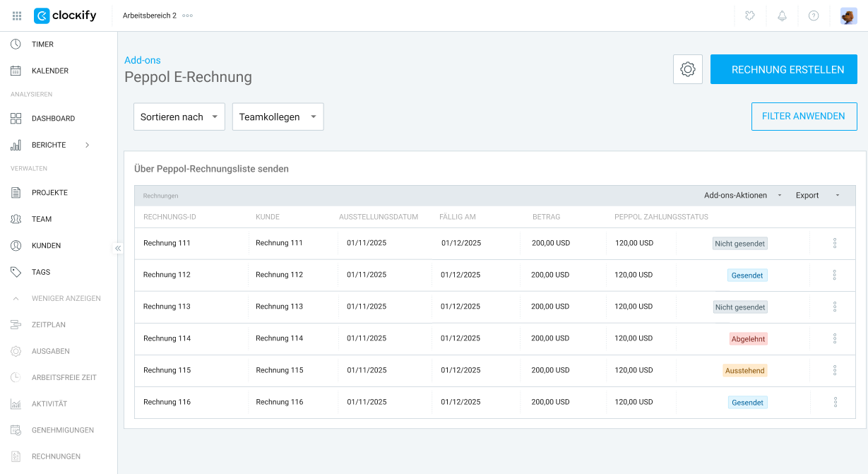Screen dimensions: 868x474
Task: Select Arbeitsbereich 2 workspace name
Action: 150,16
